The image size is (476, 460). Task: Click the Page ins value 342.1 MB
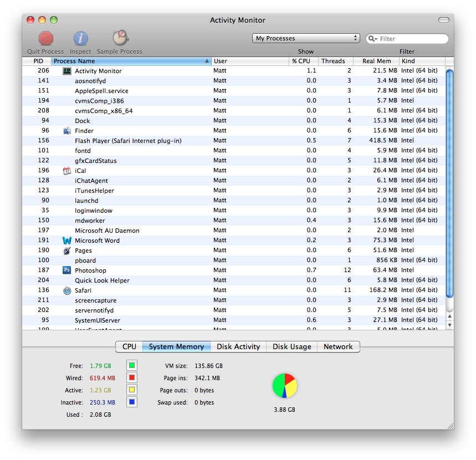coord(207,378)
